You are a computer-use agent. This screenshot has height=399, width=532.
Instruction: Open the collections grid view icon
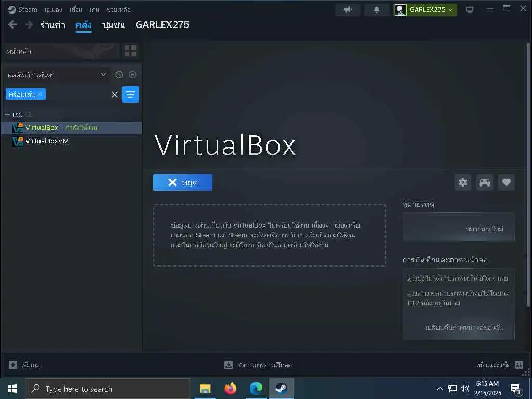pos(130,51)
